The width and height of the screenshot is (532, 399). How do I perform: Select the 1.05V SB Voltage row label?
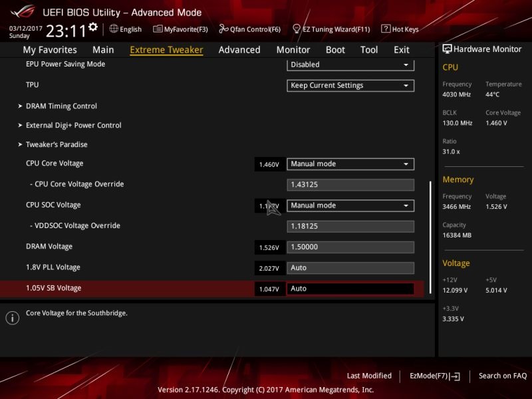pos(54,288)
